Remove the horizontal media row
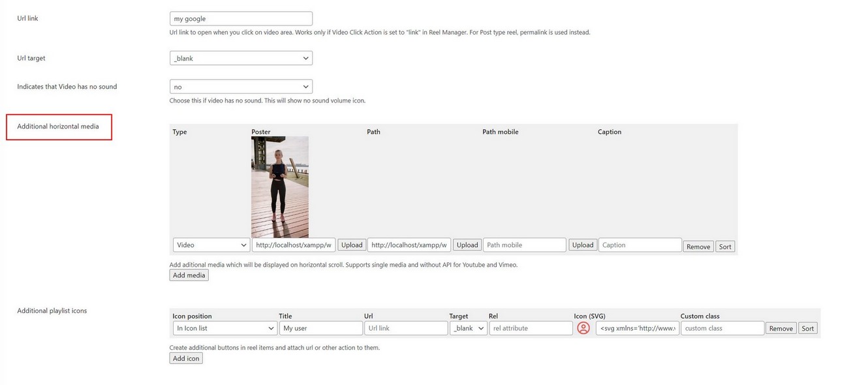868x385 pixels. click(698, 247)
